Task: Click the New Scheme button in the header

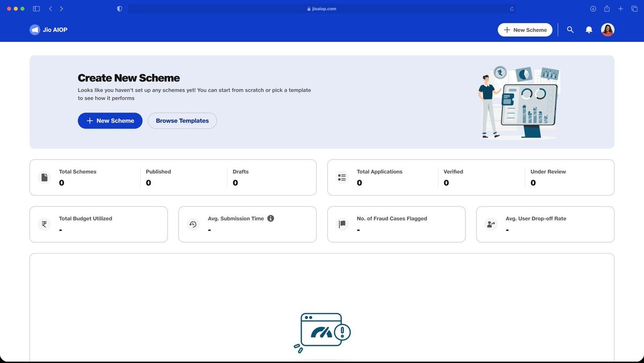Action: click(525, 29)
